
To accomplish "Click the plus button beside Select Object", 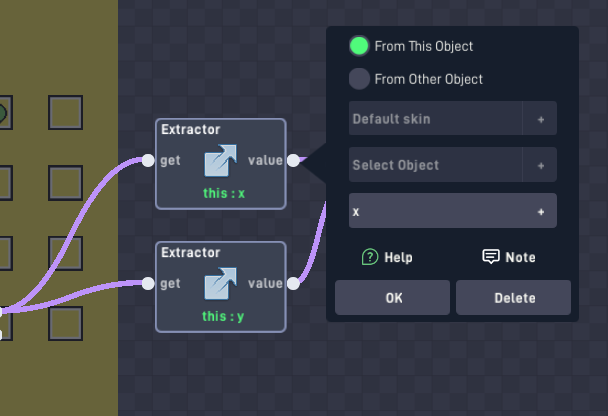I will [x=541, y=165].
